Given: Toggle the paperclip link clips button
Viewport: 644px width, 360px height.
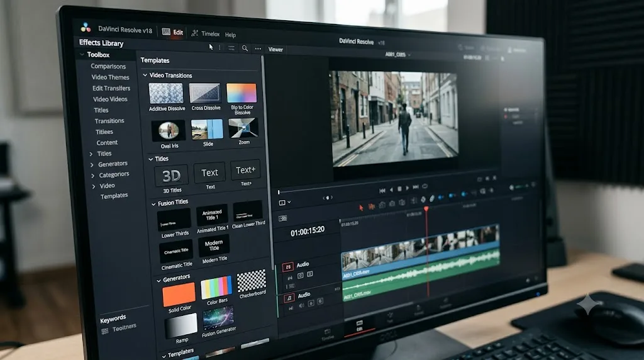Looking at the screenshot, I should point(432,199).
